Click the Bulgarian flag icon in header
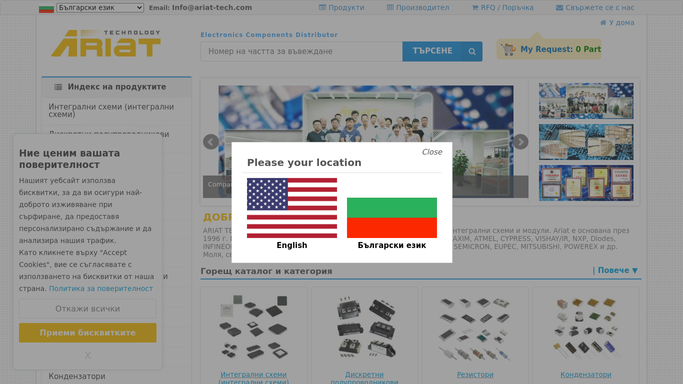Screen dimensions: 683x384 pyautogui.click(x=46, y=8)
